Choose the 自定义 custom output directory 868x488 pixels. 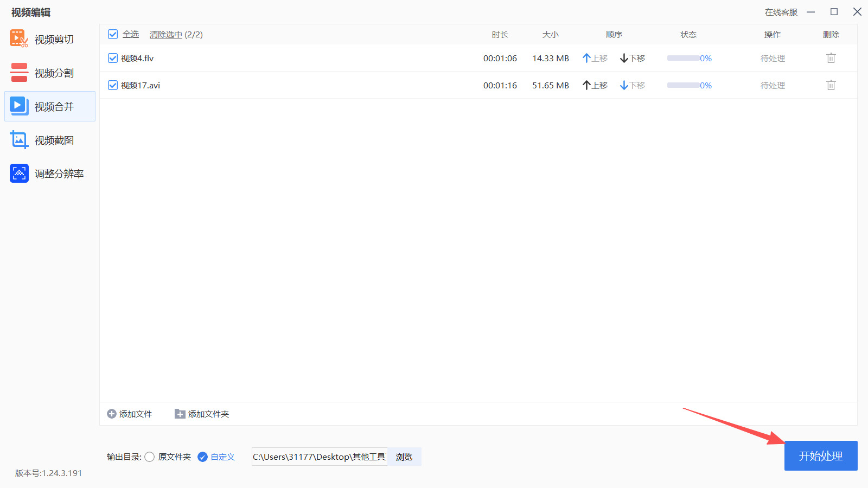tap(202, 457)
